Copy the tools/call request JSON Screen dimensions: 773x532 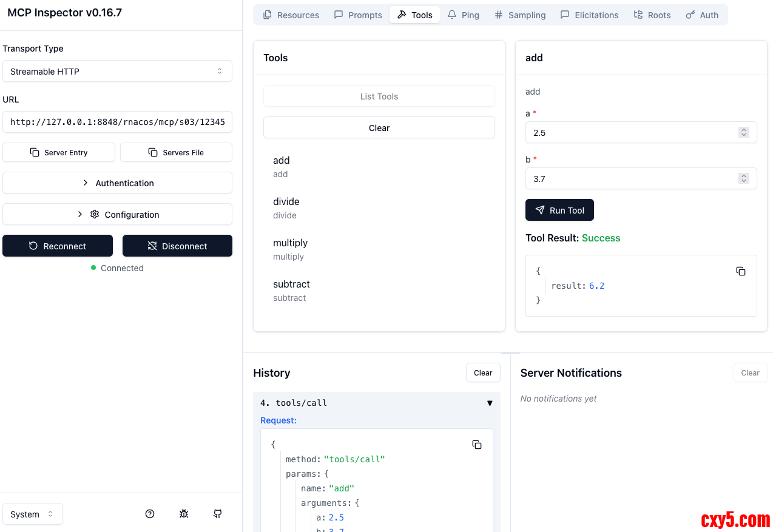476,445
